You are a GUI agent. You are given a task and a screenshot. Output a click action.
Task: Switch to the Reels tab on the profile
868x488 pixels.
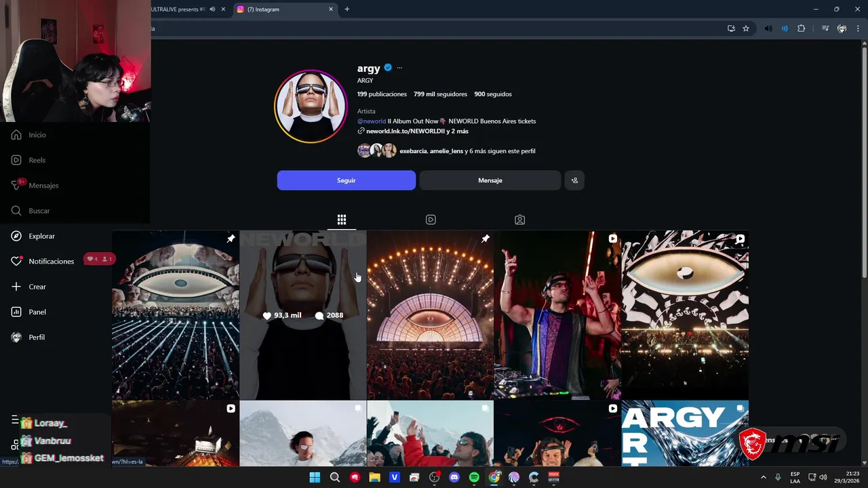[431, 220]
